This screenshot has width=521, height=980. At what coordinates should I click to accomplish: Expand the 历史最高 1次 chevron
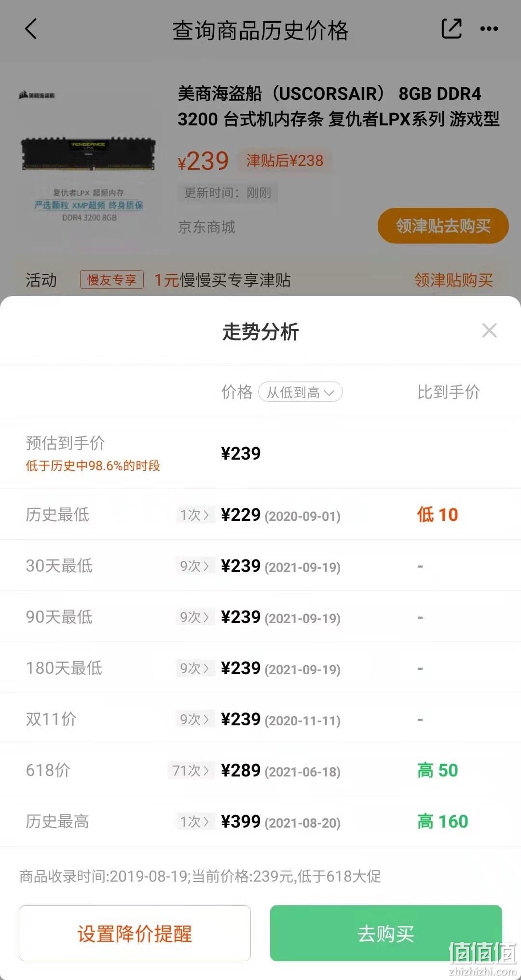click(x=195, y=822)
